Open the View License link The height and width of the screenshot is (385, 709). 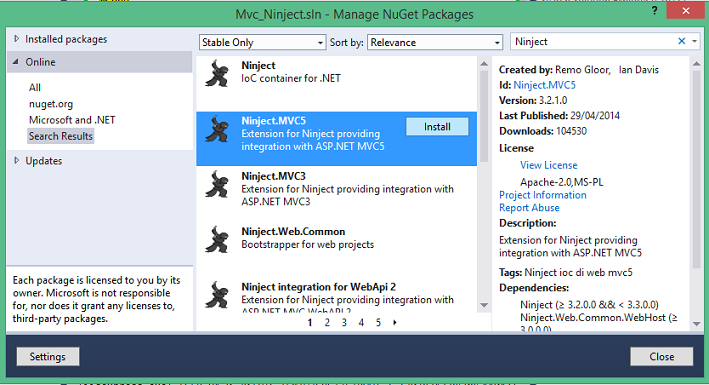pos(548,165)
